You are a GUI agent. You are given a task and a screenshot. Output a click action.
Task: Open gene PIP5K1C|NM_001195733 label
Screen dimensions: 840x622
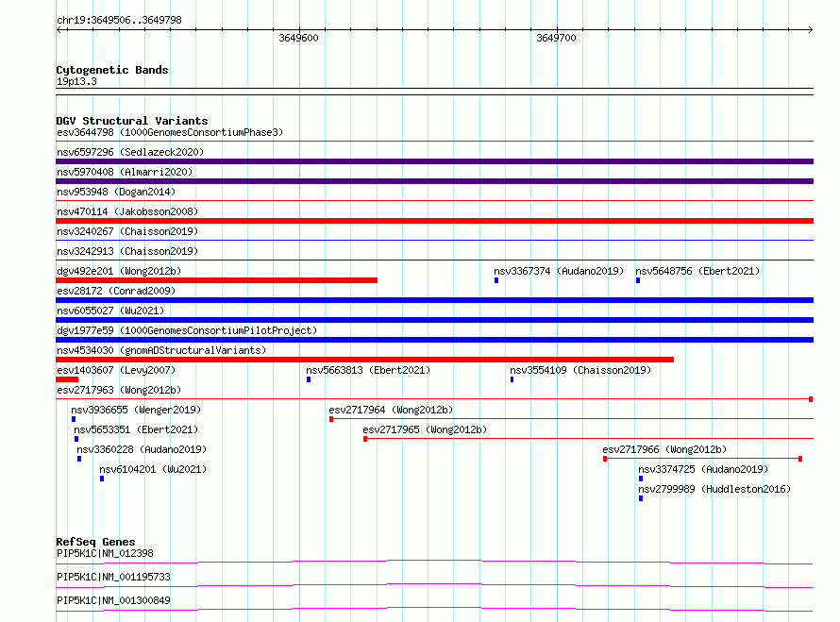[x=113, y=577]
